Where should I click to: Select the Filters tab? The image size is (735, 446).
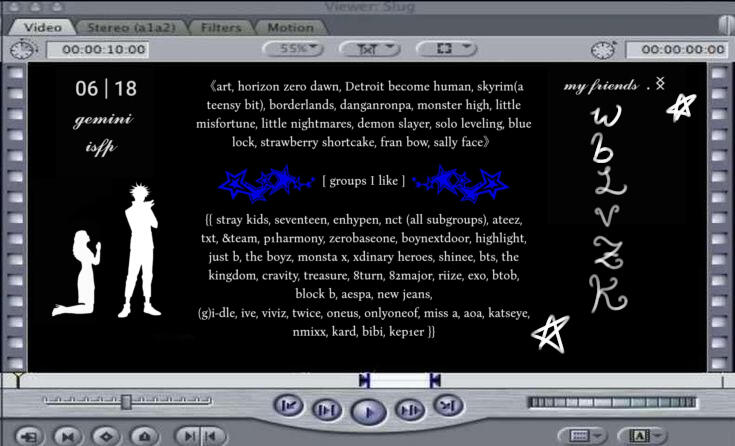(221, 28)
